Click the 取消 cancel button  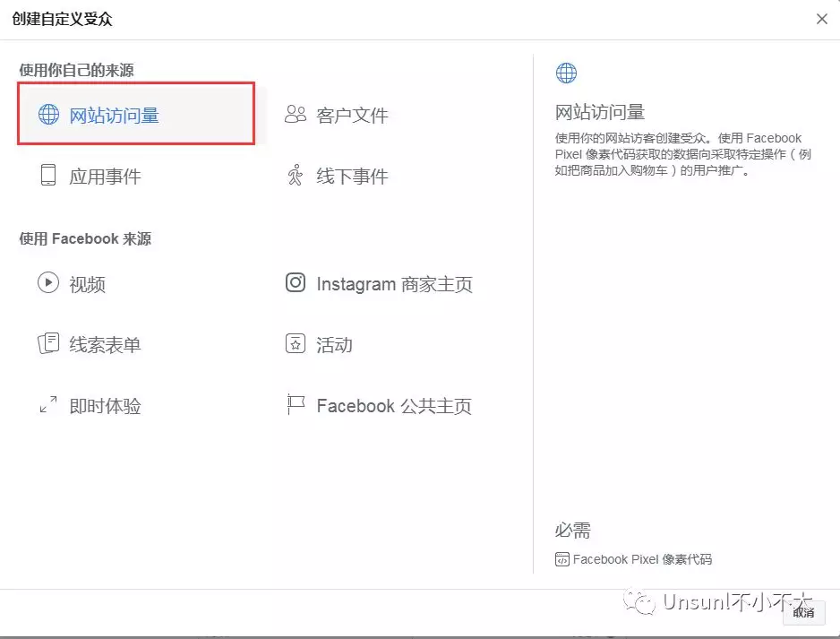[x=803, y=612]
